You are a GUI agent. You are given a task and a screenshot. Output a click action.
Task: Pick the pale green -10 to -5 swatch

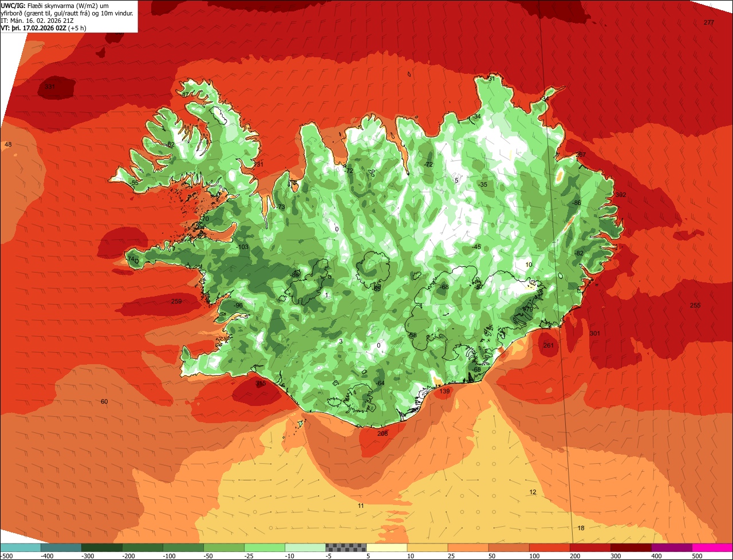coord(305,548)
